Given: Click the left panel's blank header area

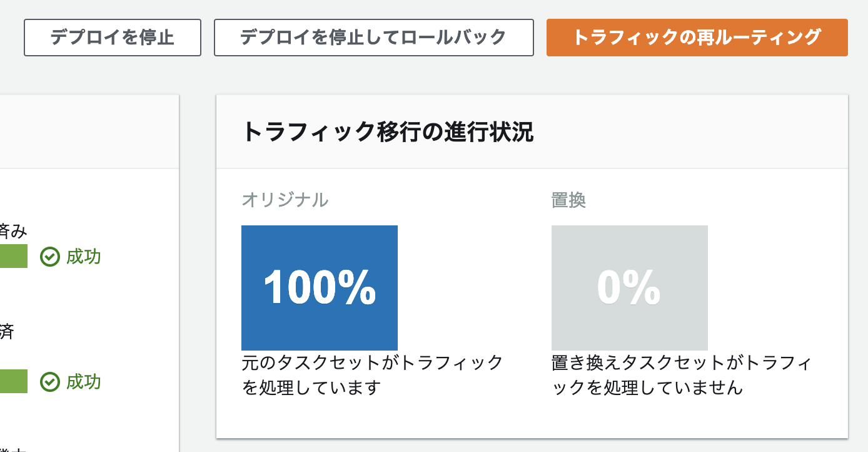Looking at the screenshot, I should click(88, 132).
